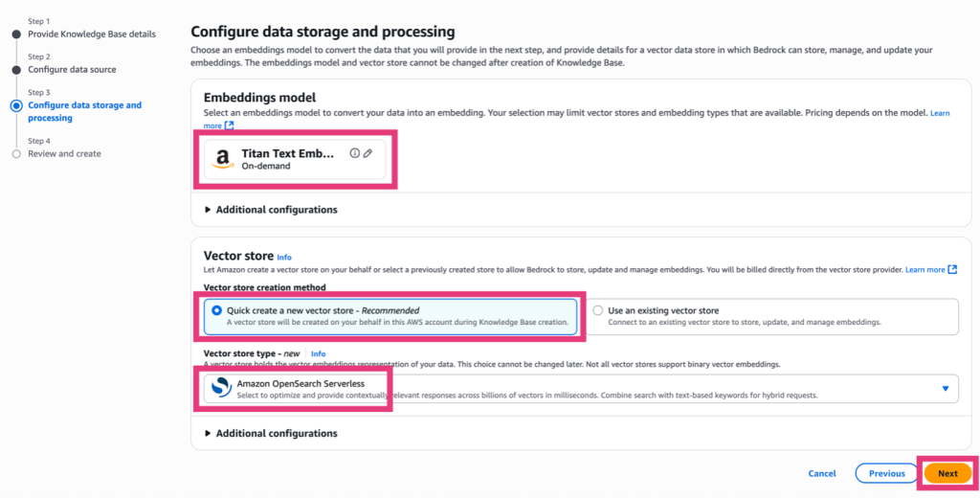Click the pencil edit icon for embeddings model
The height and width of the screenshot is (499, 980).
coord(367,153)
